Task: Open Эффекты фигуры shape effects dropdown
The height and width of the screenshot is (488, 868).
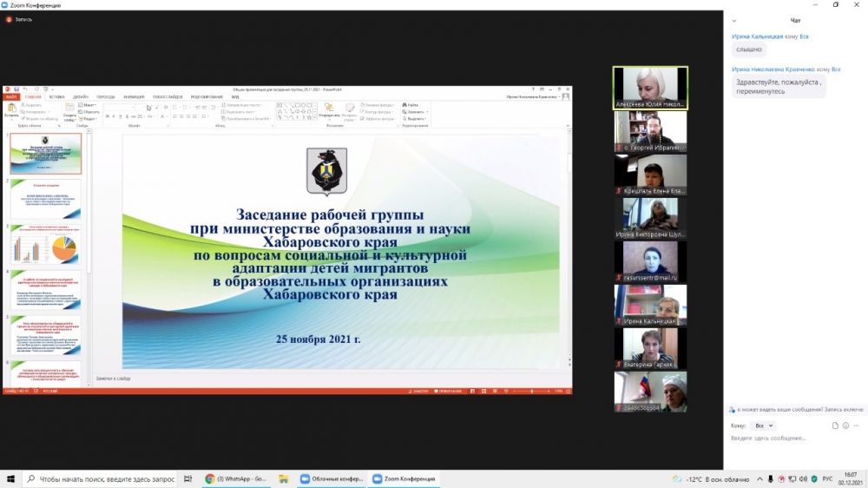Action: pyautogui.click(x=378, y=119)
